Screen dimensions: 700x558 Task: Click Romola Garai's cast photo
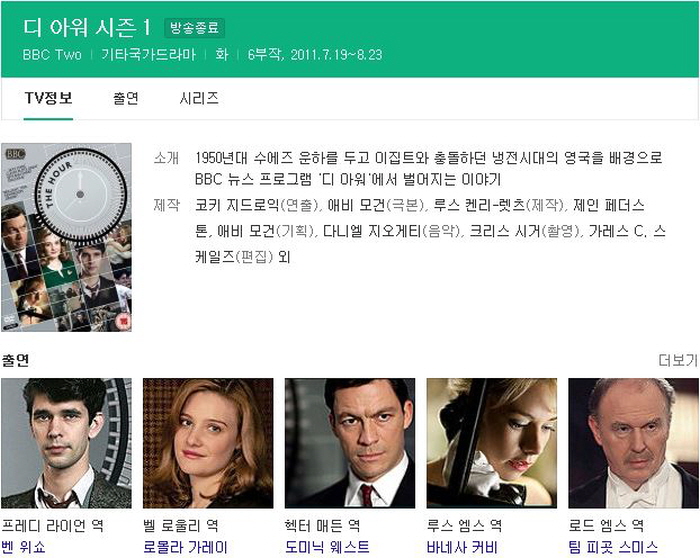[208, 443]
